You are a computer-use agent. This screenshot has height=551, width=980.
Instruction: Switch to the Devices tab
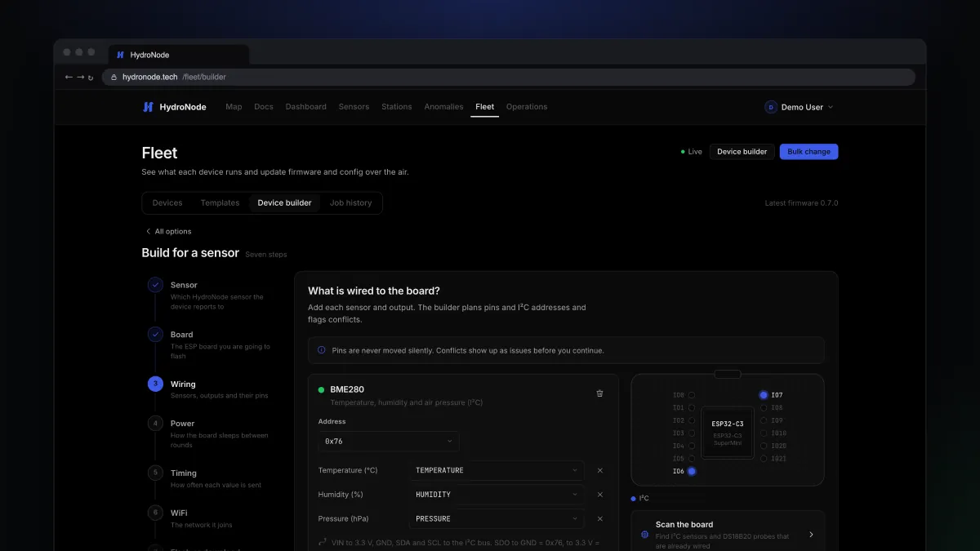[x=167, y=203]
